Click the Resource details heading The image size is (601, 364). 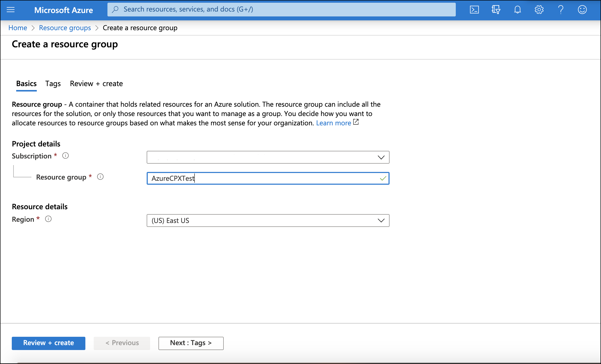coord(40,207)
